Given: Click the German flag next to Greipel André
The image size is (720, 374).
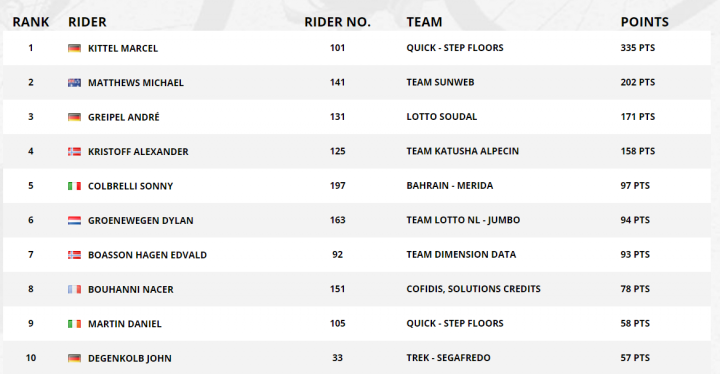Looking at the screenshot, I should (74, 117).
